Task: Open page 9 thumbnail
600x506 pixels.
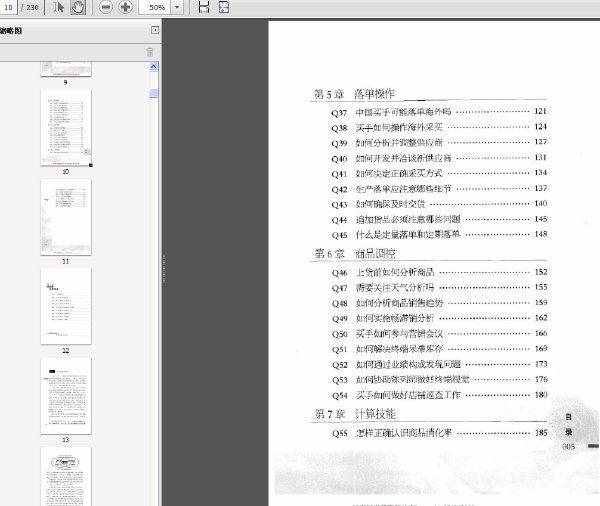Action: click(x=66, y=69)
